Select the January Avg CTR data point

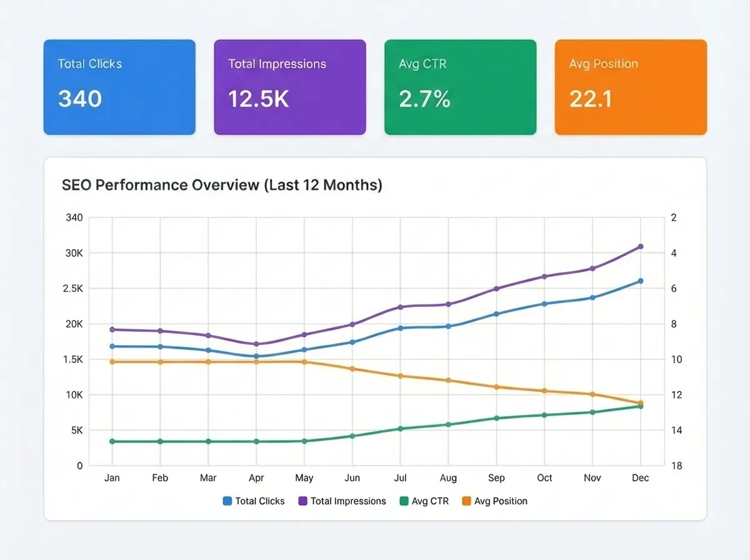112,441
